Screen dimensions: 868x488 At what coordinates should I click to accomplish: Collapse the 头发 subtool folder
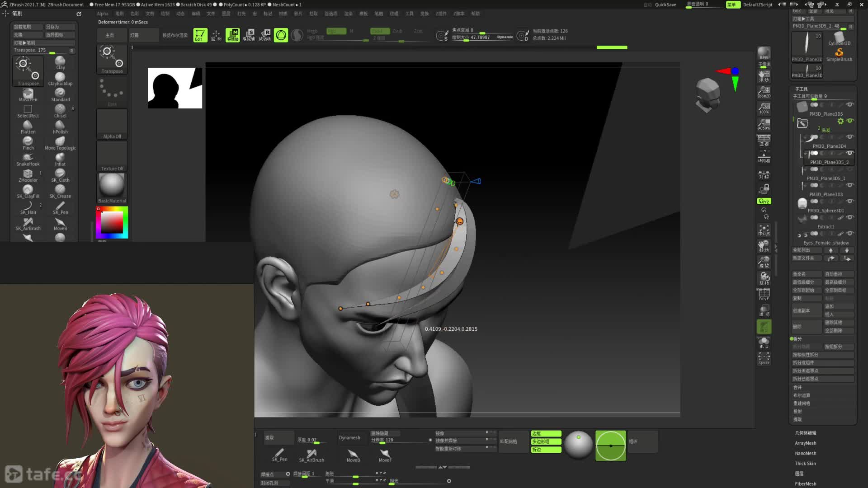802,123
